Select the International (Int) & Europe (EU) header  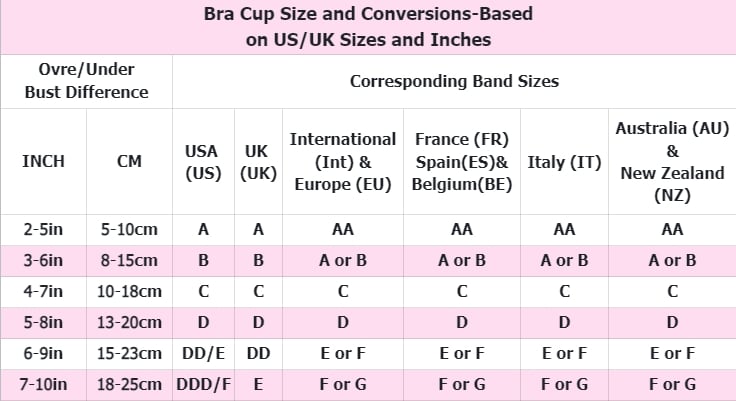point(343,162)
